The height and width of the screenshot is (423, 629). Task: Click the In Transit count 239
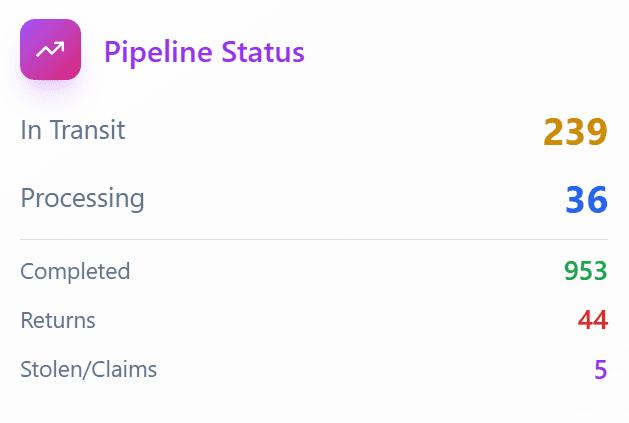(575, 132)
